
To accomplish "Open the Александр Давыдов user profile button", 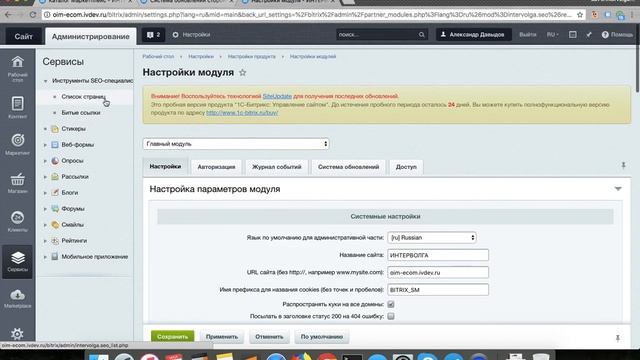I will point(473,35).
